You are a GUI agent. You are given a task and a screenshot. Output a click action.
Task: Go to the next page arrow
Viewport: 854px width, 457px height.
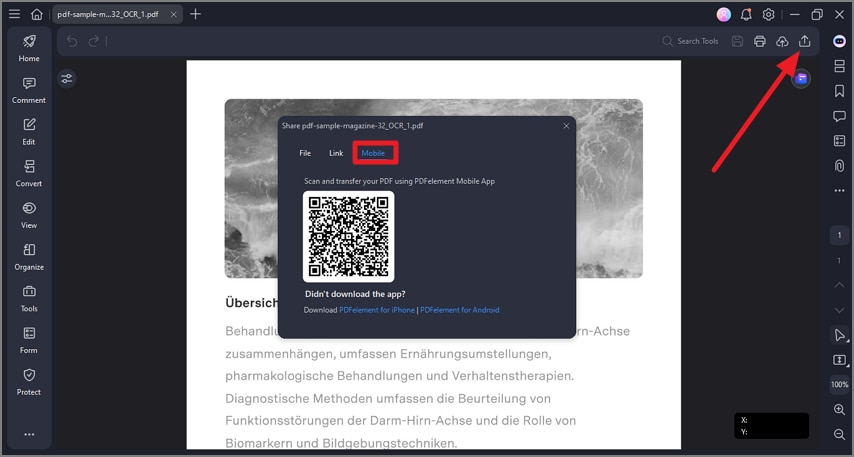tap(839, 310)
